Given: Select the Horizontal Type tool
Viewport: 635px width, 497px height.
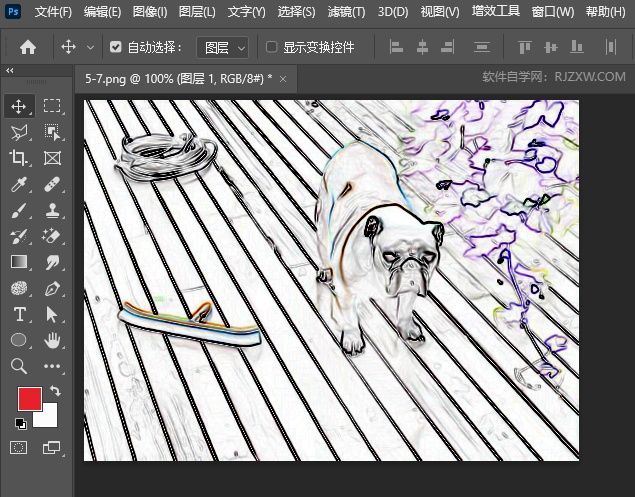Looking at the screenshot, I should [19, 314].
